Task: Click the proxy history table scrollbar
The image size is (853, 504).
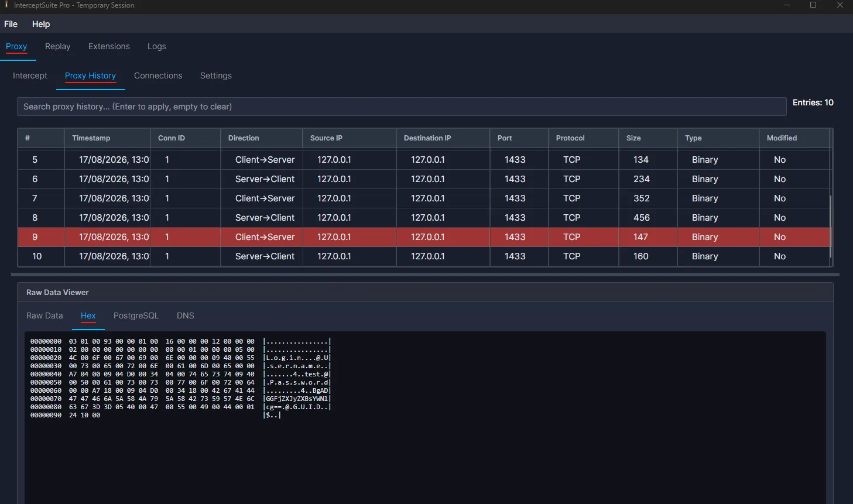Action: (x=831, y=227)
